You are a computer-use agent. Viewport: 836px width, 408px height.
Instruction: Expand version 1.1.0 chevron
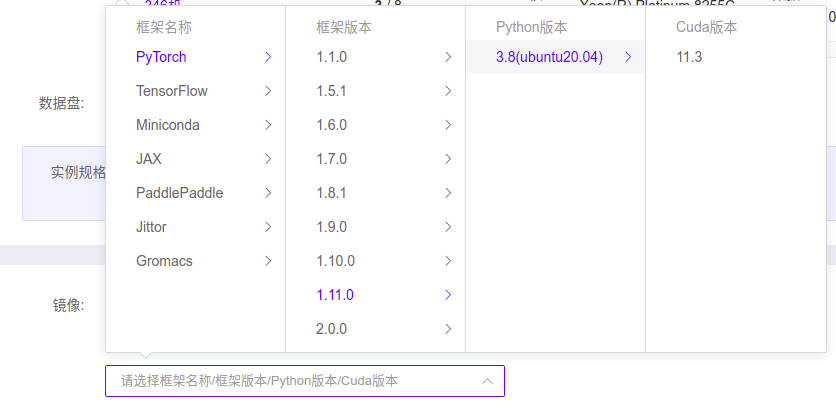click(448, 57)
